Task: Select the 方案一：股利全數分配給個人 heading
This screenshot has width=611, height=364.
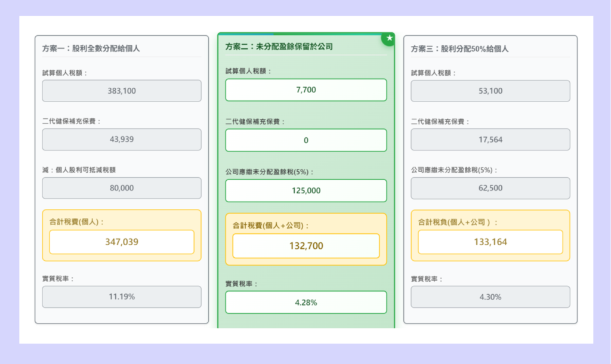Action: (x=91, y=48)
